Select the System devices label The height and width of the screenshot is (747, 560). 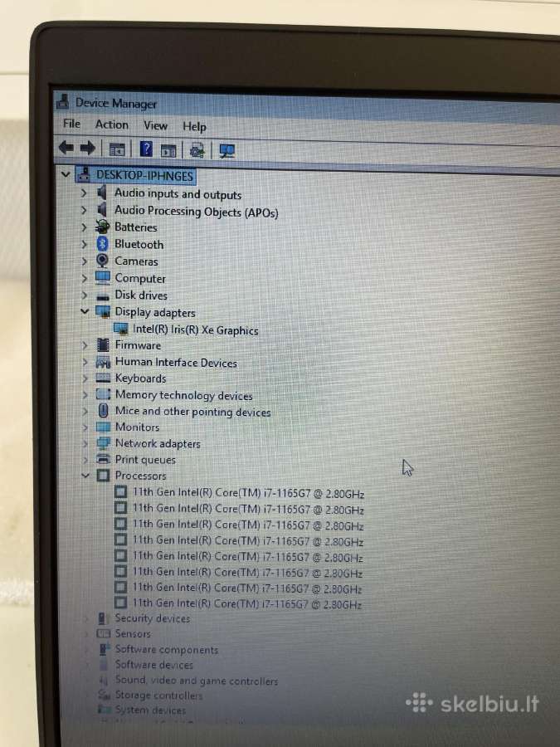(x=150, y=710)
